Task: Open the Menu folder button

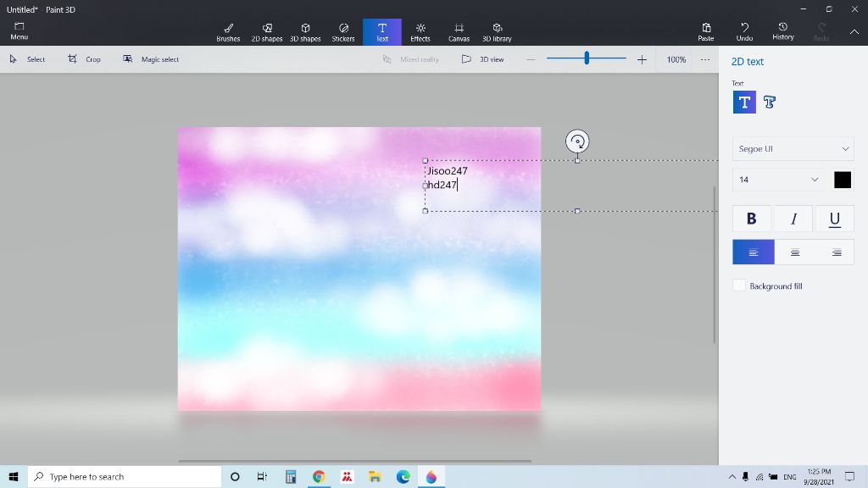Action: [x=19, y=31]
